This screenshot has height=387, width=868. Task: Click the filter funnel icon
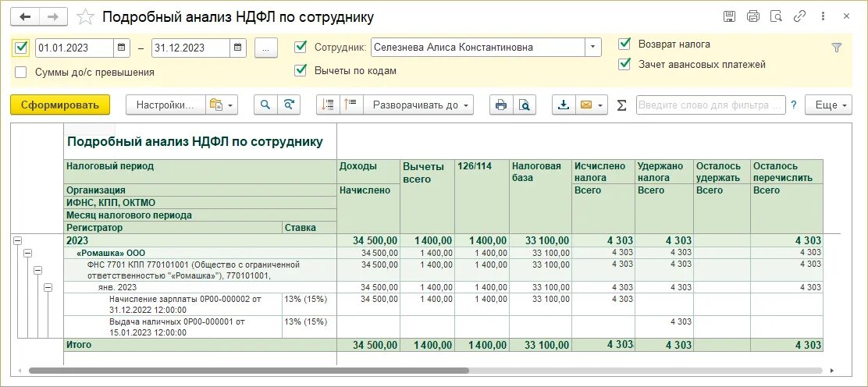pyautogui.click(x=837, y=48)
